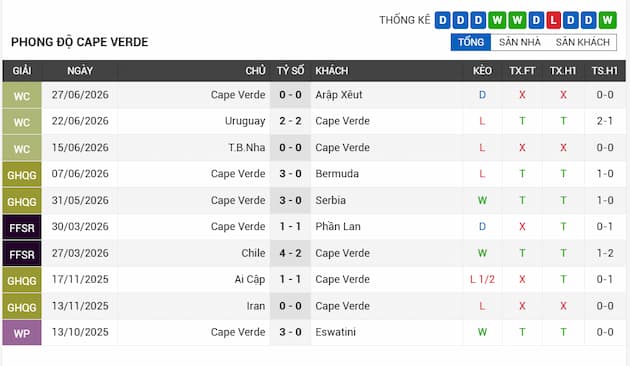Viewport: 630px width, 366px height.
Task: Click the Phần Lan team name
Action: [x=338, y=227]
